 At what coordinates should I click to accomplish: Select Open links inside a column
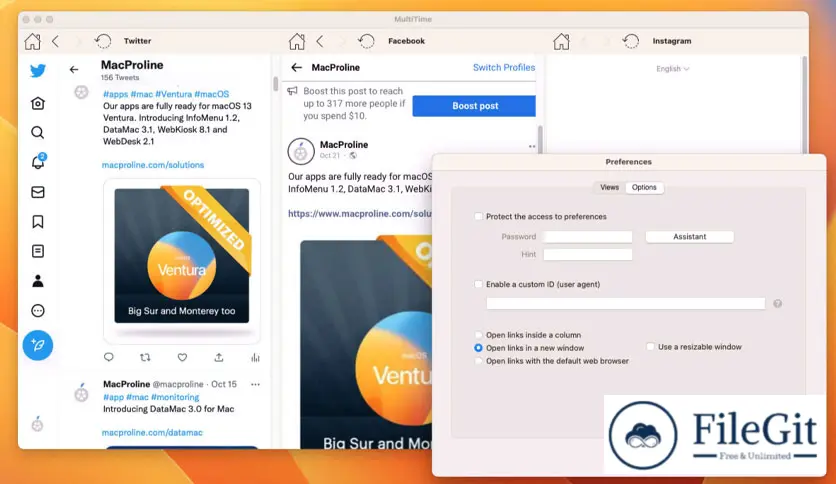point(478,335)
